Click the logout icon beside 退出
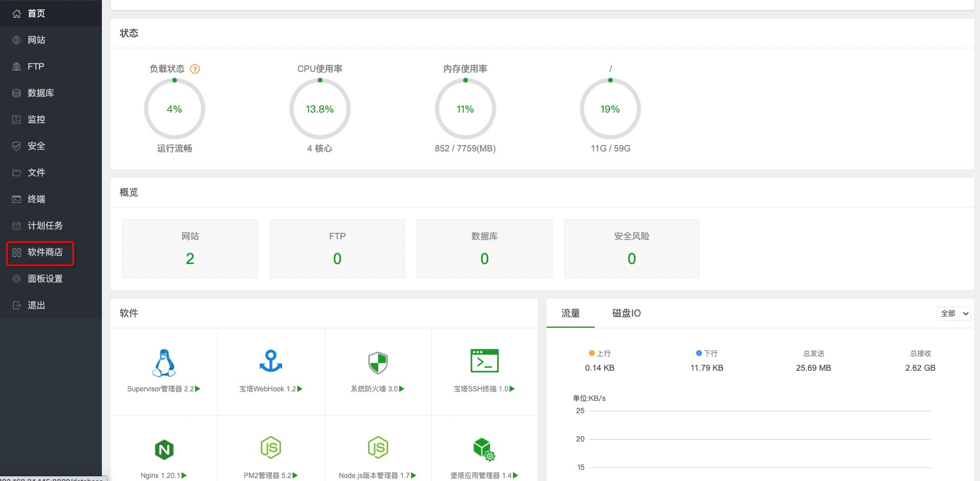Screen dimensions: 980x481 [x=16, y=305]
